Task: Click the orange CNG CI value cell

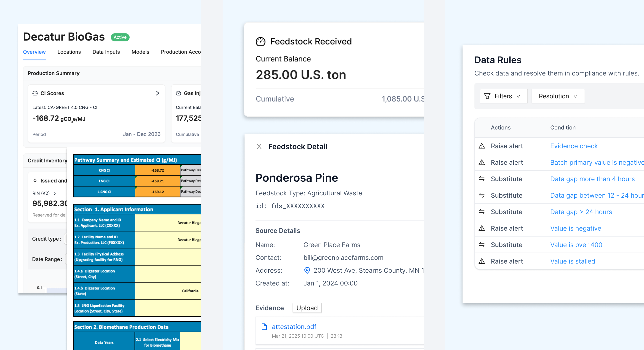Action: click(157, 170)
